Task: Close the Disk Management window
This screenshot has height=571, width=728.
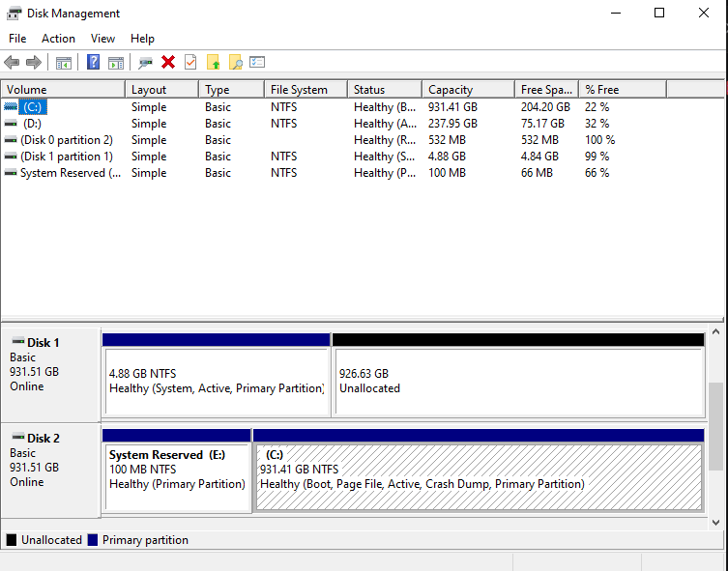Action: (704, 13)
